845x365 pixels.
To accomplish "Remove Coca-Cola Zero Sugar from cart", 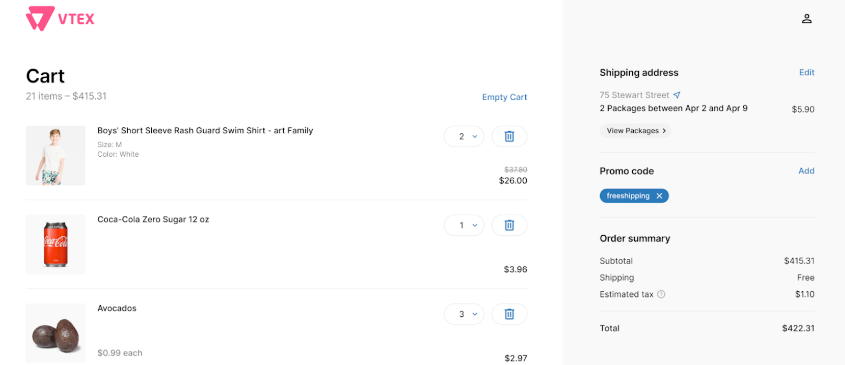I will [x=509, y=225].
